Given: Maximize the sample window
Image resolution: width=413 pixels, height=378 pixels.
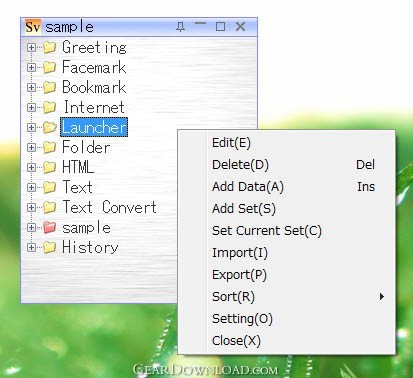Looking at the screenshot, I should [x=220, y=27].
